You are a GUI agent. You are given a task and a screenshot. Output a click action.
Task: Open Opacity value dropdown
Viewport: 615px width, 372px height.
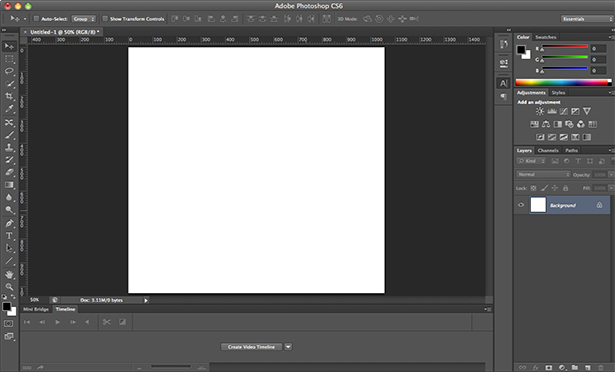pyautogui.click(x=611, y=175)
